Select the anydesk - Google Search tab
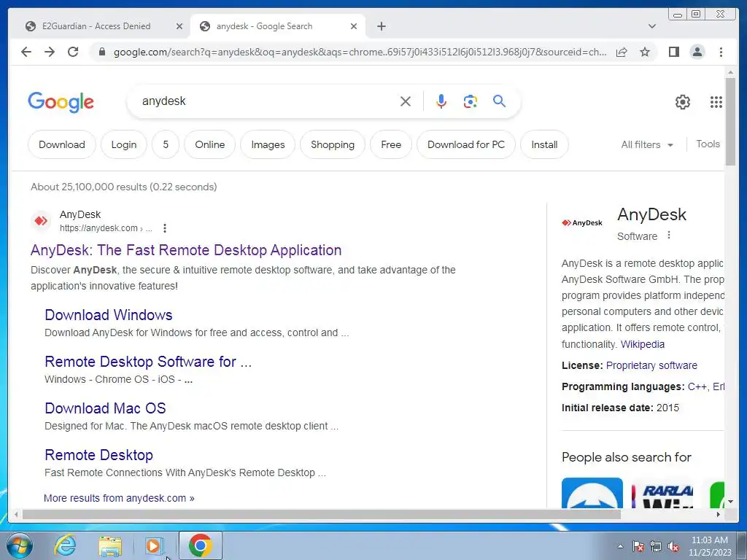The image size is (747, 560). [x=264, y=26]
